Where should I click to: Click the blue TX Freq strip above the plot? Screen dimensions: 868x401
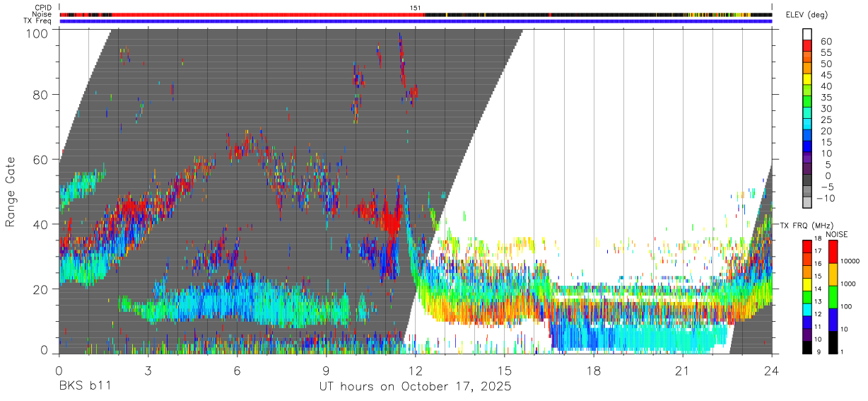point(416,21)
